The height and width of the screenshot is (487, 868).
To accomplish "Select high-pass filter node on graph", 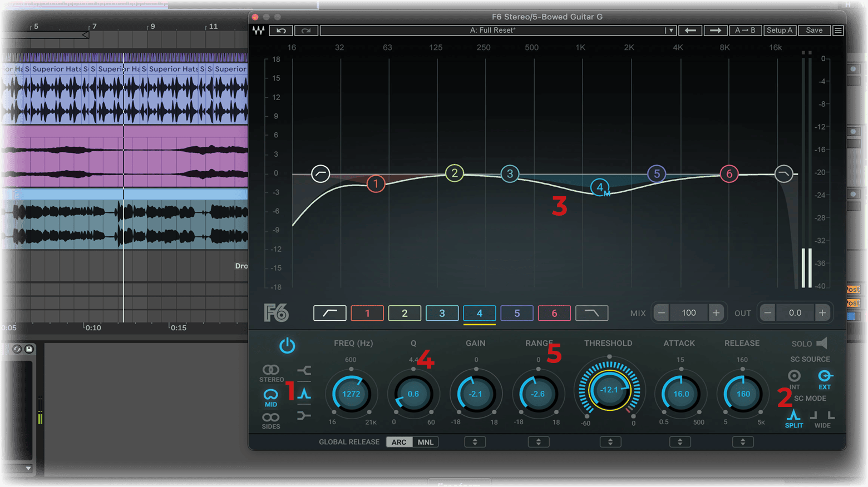I will pos(320,174).
